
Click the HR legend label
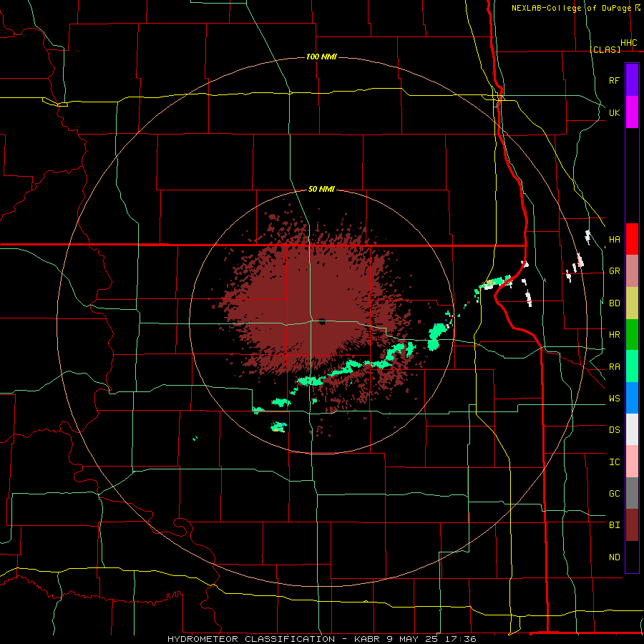coord(614,335)
